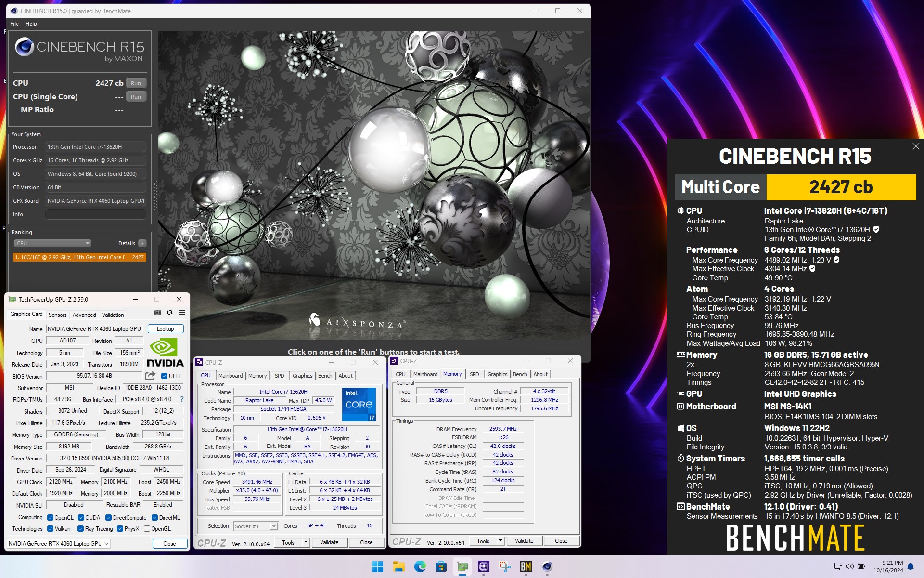Click the verified shield beside Max Effective Clock
Viewport: 924px width, 578px height.
coord(812,269)
